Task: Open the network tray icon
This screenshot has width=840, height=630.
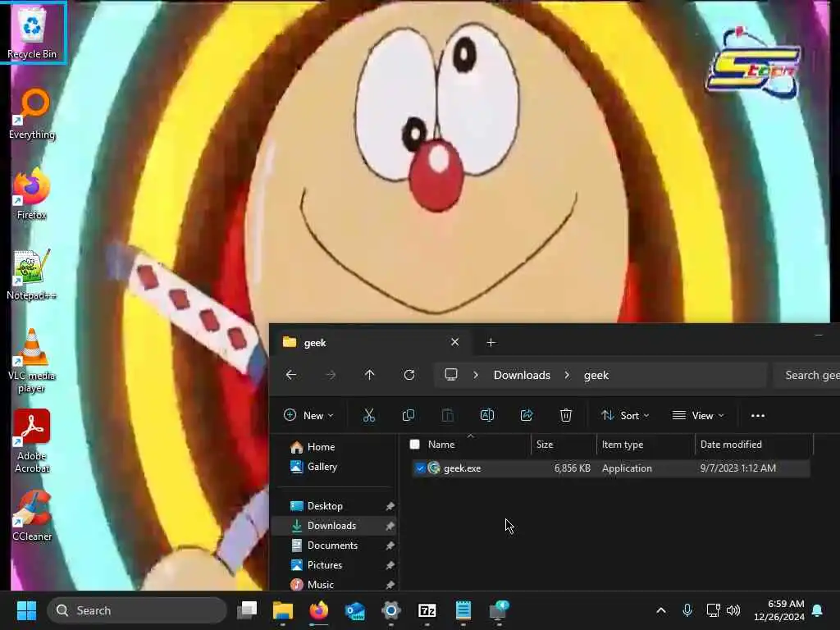Action: coord(713,610)
